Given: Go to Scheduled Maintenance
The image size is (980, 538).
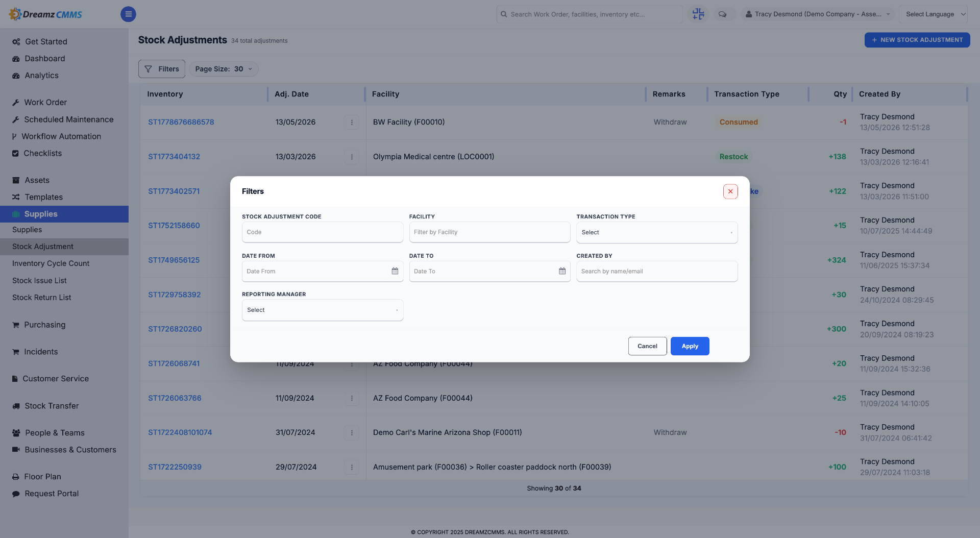Looking at the screenshot, I should pos(69,119).
